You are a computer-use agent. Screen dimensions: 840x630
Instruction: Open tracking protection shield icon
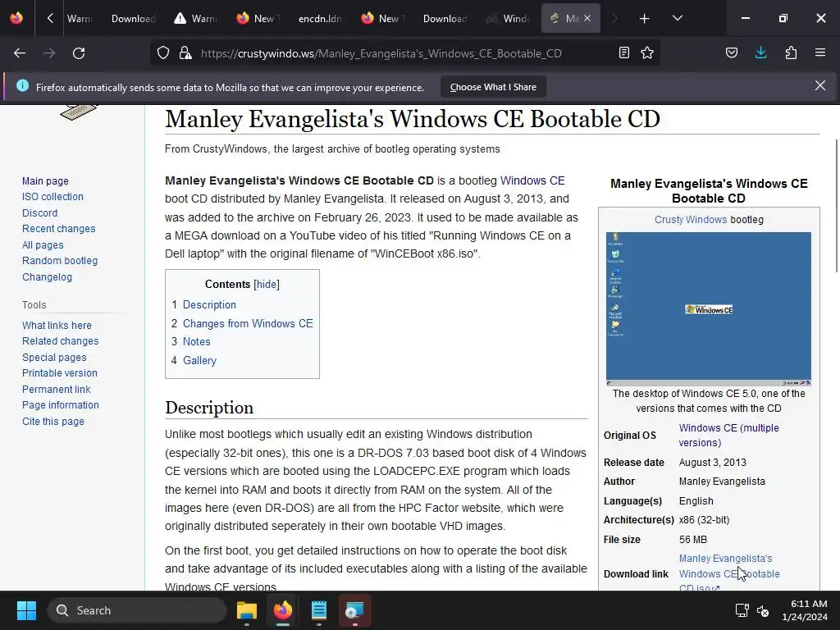[163, 53]
